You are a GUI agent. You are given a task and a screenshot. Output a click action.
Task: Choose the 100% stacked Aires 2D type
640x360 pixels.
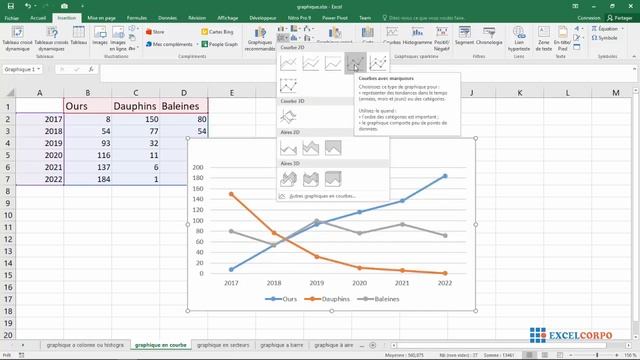click(333, 148)
